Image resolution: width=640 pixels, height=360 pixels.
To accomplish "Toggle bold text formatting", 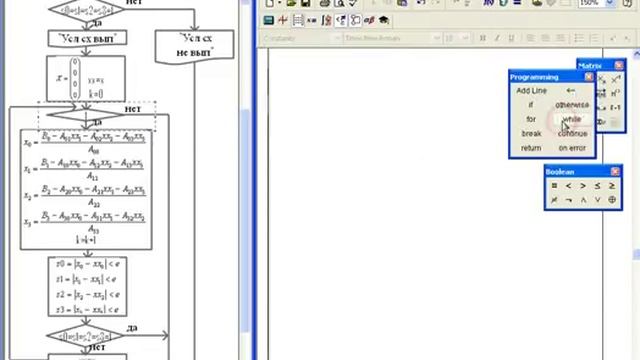I will pyautogui.click(x=483, y=38).
